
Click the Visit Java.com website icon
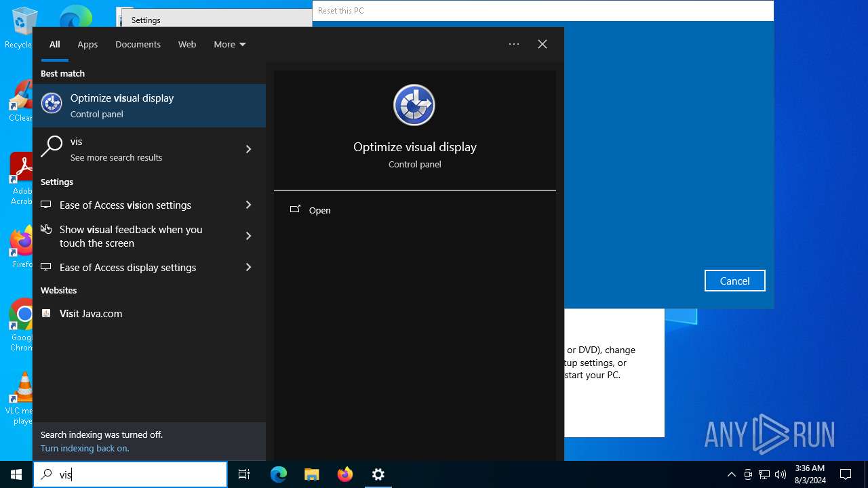(46, 313)
